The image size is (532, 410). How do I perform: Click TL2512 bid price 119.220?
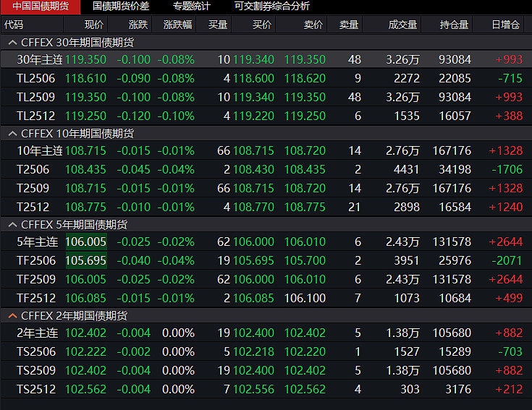point(253,116)
